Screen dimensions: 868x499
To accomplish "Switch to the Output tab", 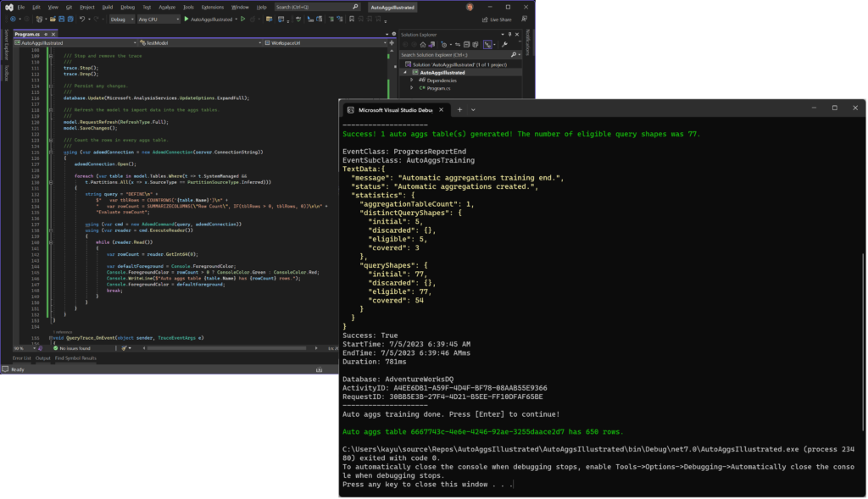I will [x=42, y=358].
